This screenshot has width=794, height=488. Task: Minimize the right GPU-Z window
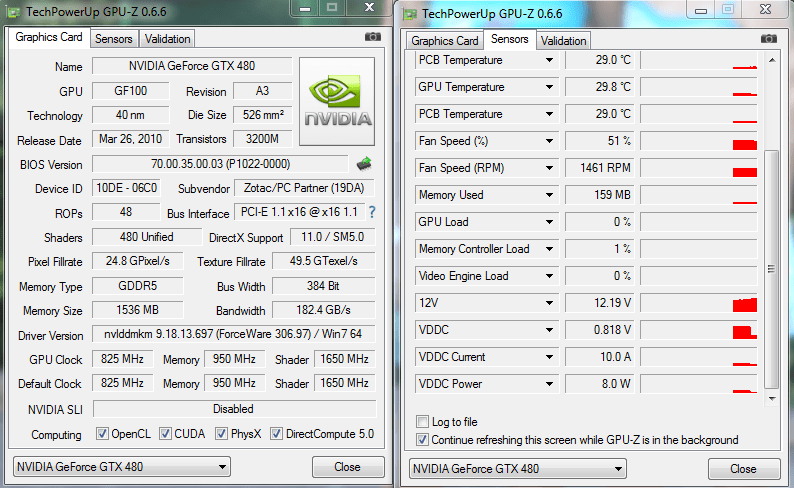click(x=701, y=10)
